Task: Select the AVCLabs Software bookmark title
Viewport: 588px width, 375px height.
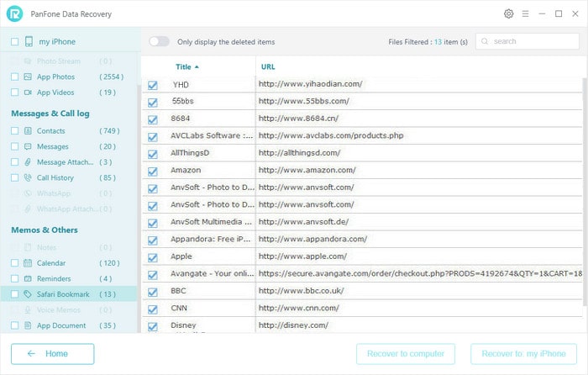Action: click(x=212, y=135)
